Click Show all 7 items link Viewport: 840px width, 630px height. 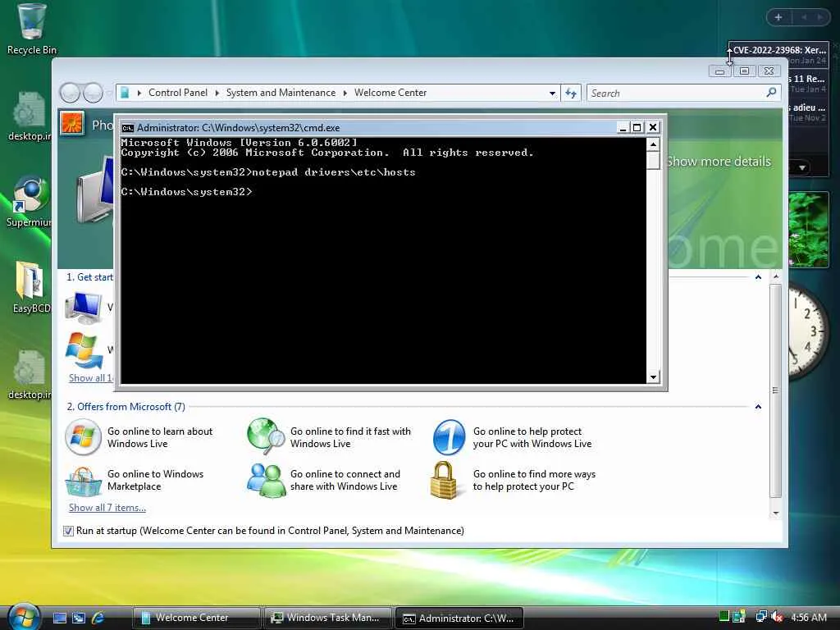107,508
